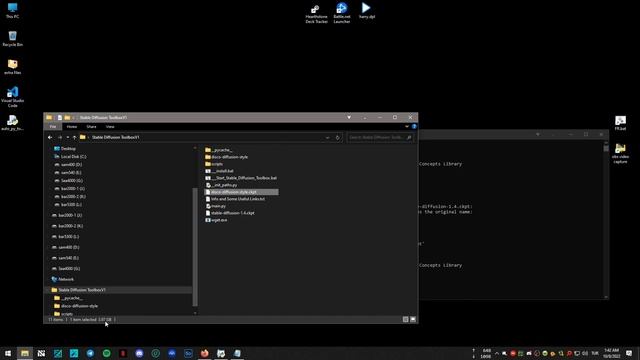The height and width of the screenshot is (360, 640).
Task: Open the This PC desktop icon
Action: [x=12, y=11]
